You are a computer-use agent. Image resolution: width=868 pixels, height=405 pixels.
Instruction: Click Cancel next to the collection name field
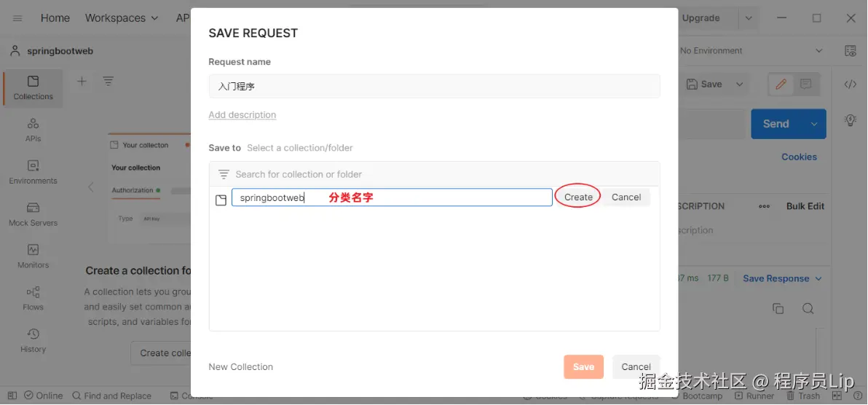(x=626, y=197)
